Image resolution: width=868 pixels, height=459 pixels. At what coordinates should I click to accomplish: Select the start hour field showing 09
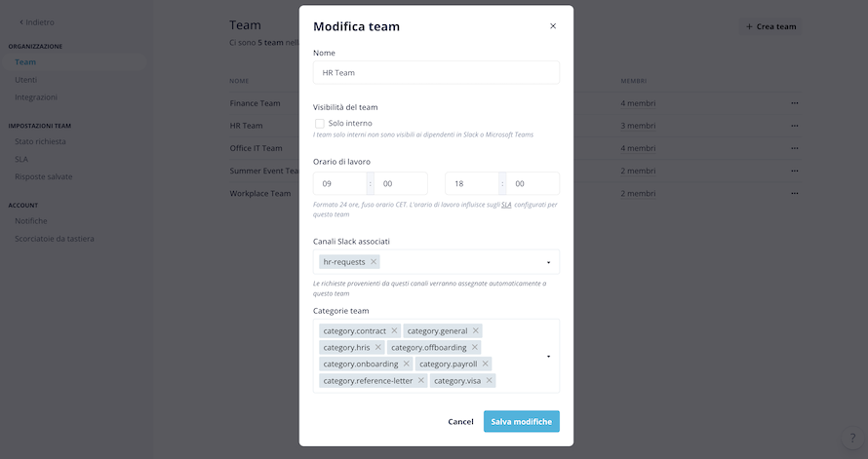(340, 183)
